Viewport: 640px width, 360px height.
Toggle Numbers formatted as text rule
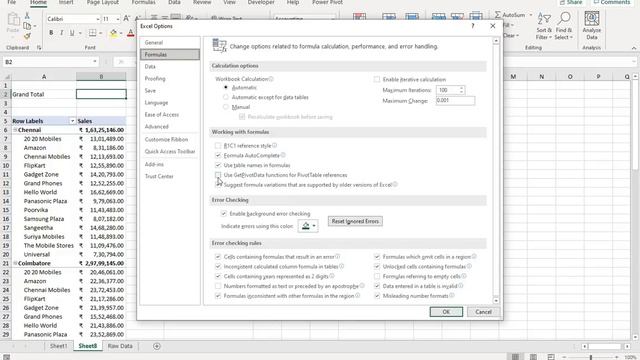pyautogui.click(x=218, y=286)
